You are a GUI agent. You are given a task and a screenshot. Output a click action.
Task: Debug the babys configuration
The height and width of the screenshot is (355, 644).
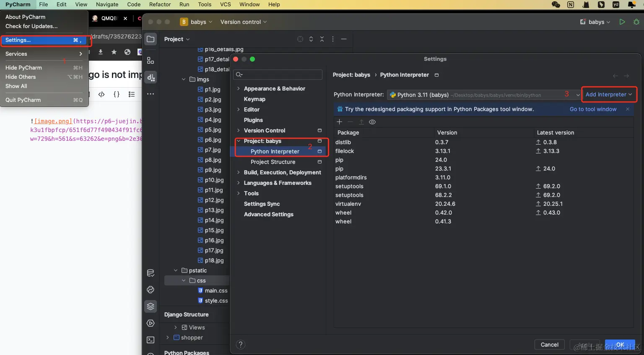coord(636,22)
